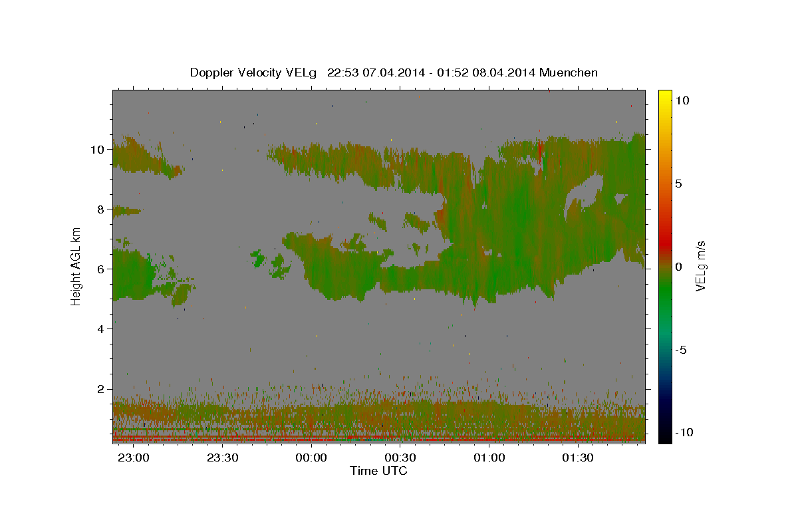This screenshot has width=798, height=532.
Task: Click the 01:30 time tick label
Action: pos(578,458)
